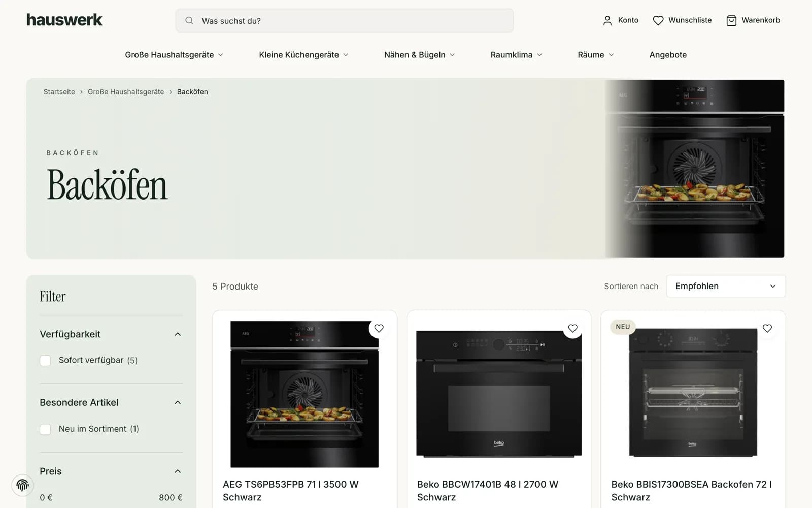
Task: Add AEG TS6PB53FPB to wishlist
Action: coord(379,328)
